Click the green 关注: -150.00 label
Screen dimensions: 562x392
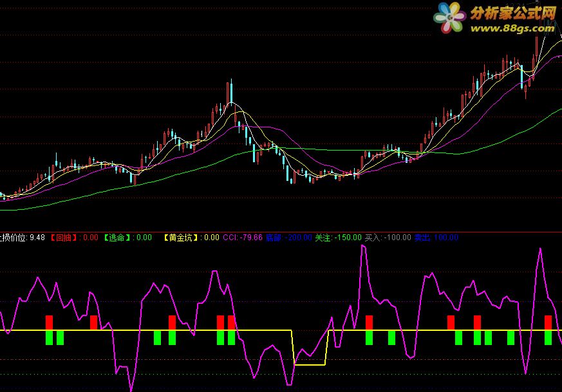pos(339,238)
